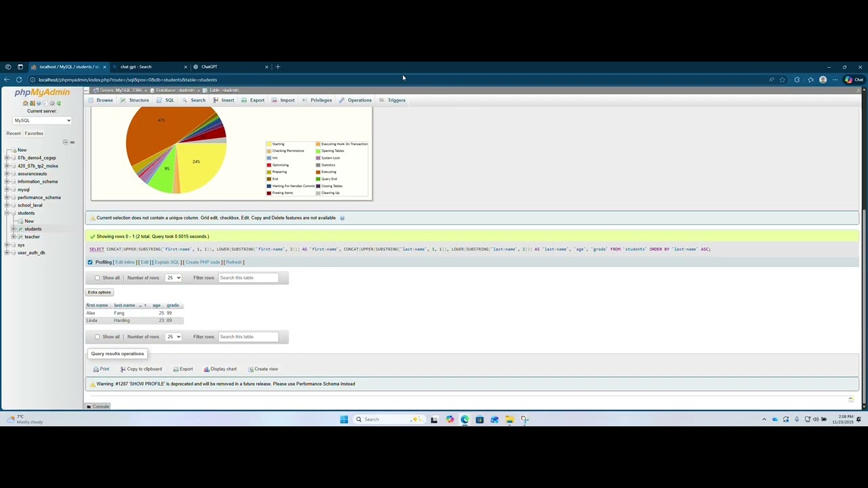Viewport: 868px width, 488px height.
Task: Click Copy to clipboard
Action: (x=141, y=369)
